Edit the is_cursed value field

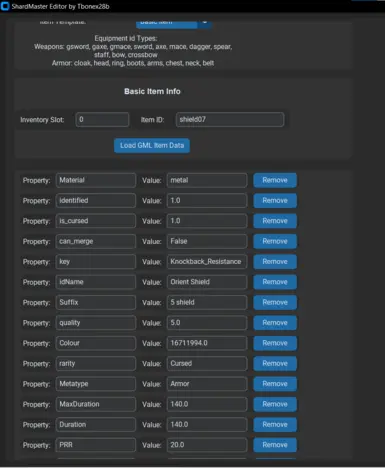tap(207, 221)
